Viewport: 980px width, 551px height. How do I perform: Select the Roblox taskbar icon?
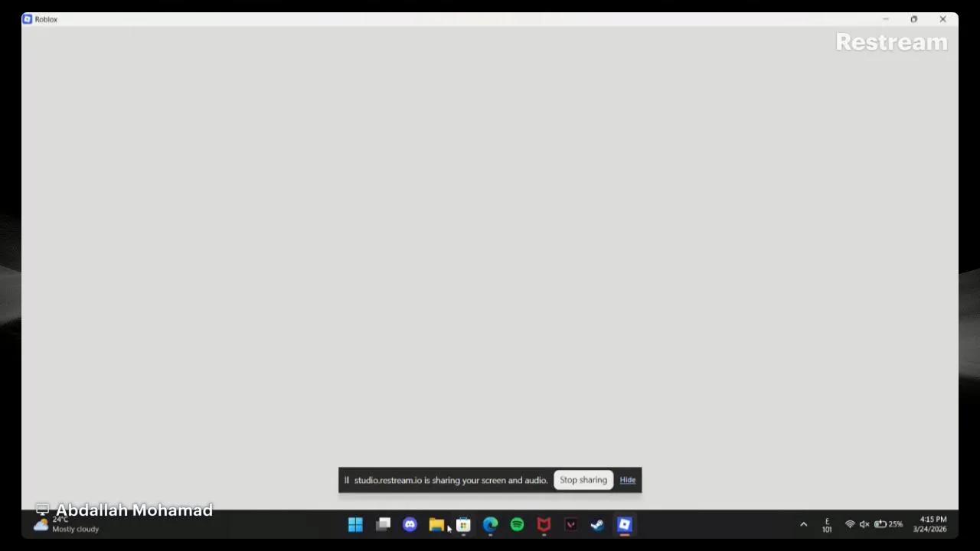tap(624, 524)
